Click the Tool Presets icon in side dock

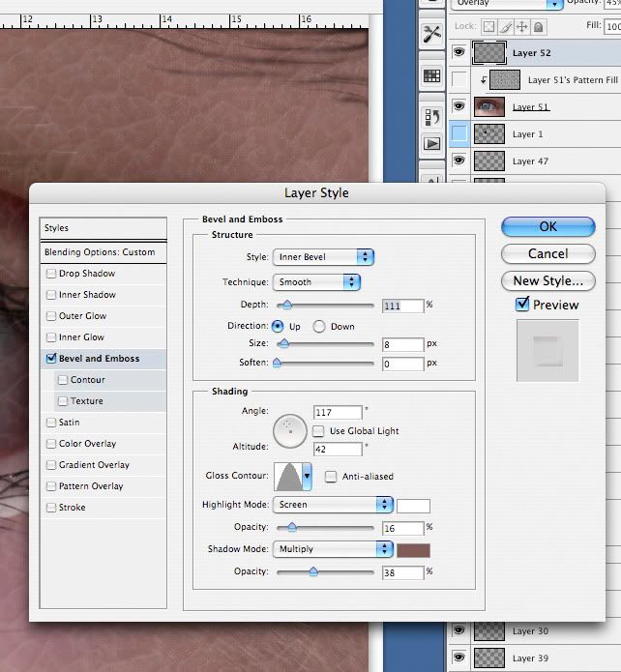(x=431, y=34)
